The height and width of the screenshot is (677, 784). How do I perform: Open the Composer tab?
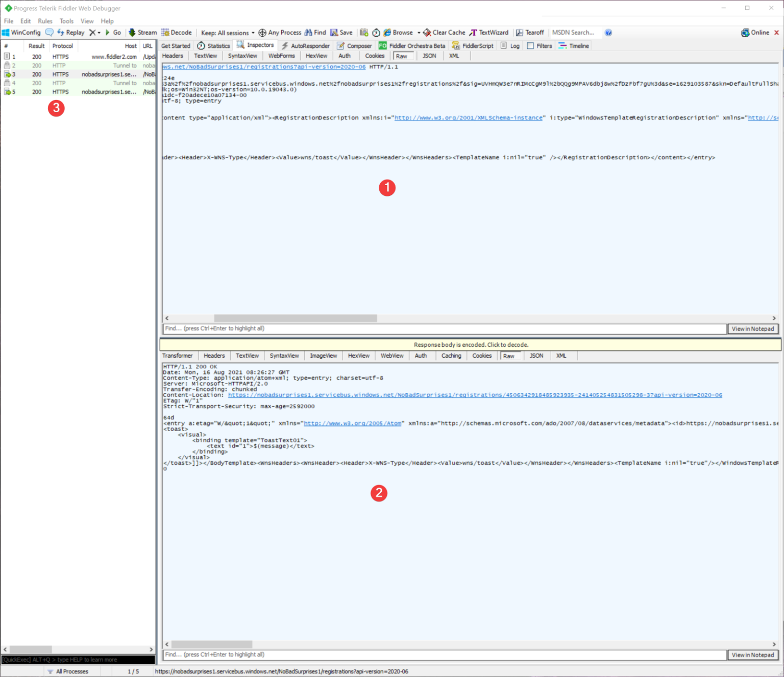click(x=354, y=45)
